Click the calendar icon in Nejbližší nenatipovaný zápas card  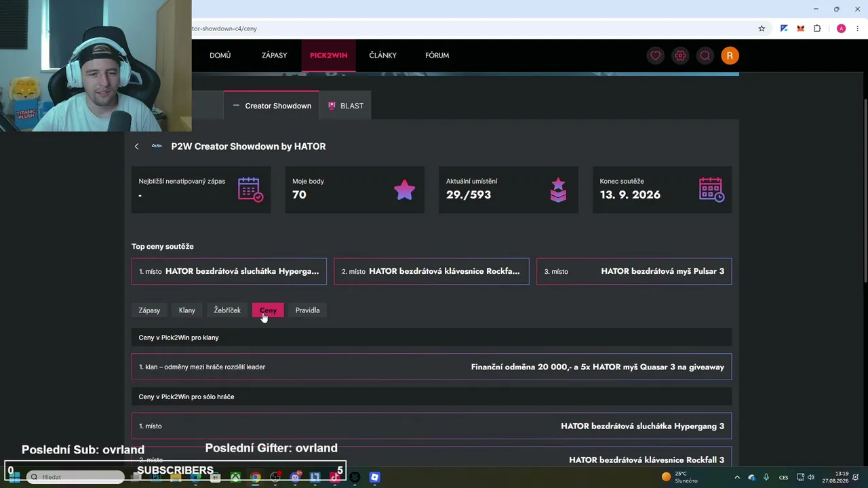click(250, 190)
